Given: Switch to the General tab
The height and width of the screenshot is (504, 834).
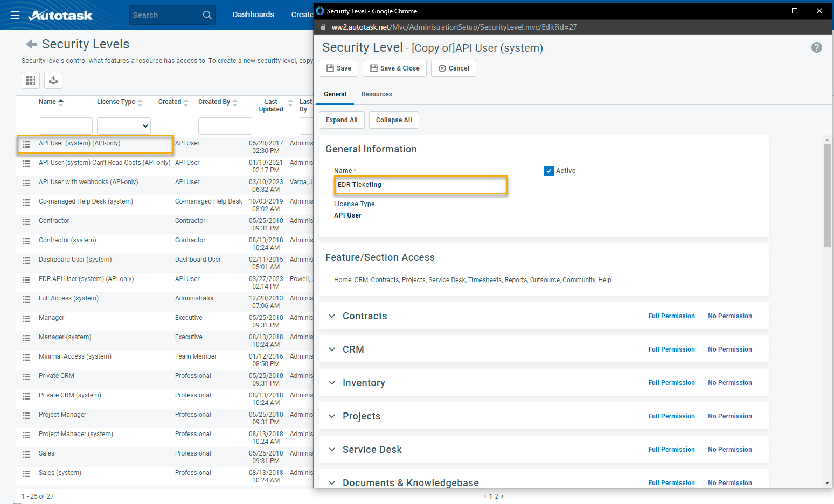Looking at the screenshot, I should click(335, 94).
